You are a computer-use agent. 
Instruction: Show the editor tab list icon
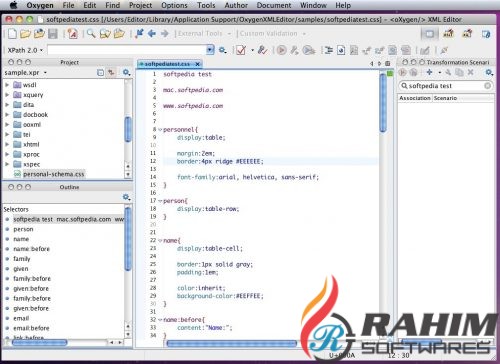pyautogui.click(x=388, y=63)
